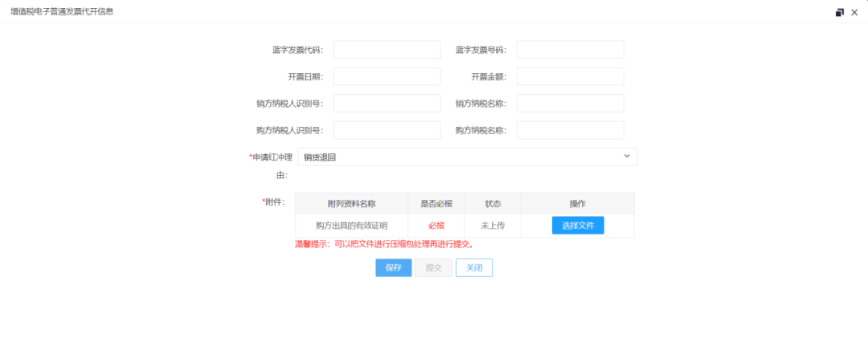
Task: Focus the 开票日期 field
Action: pos(387,77)
